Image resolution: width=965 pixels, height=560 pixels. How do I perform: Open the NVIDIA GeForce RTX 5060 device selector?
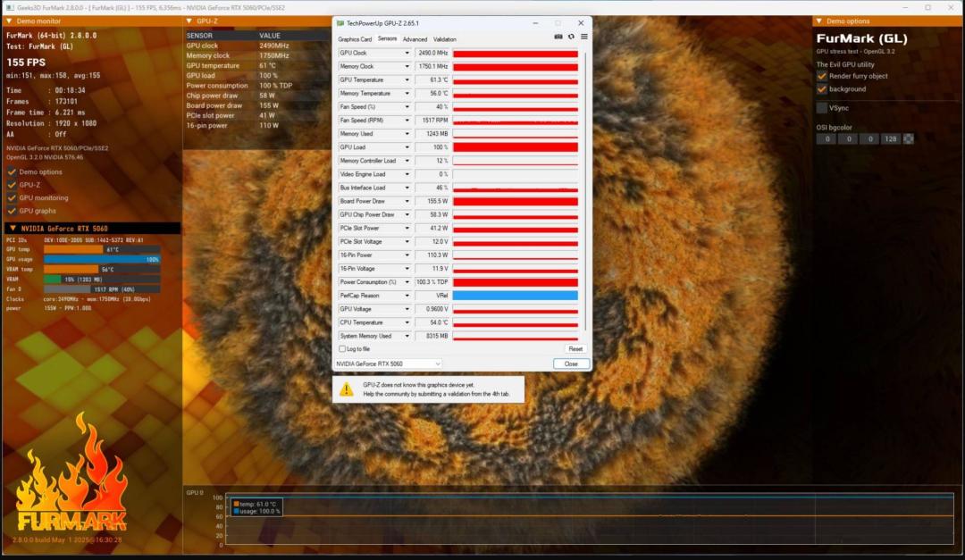click(389, 364)
